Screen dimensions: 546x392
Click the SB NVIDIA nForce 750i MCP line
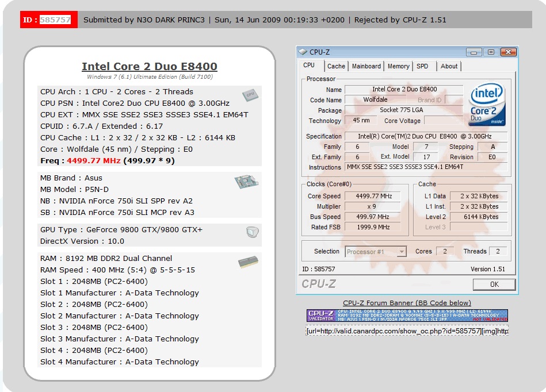click(117, 213)
